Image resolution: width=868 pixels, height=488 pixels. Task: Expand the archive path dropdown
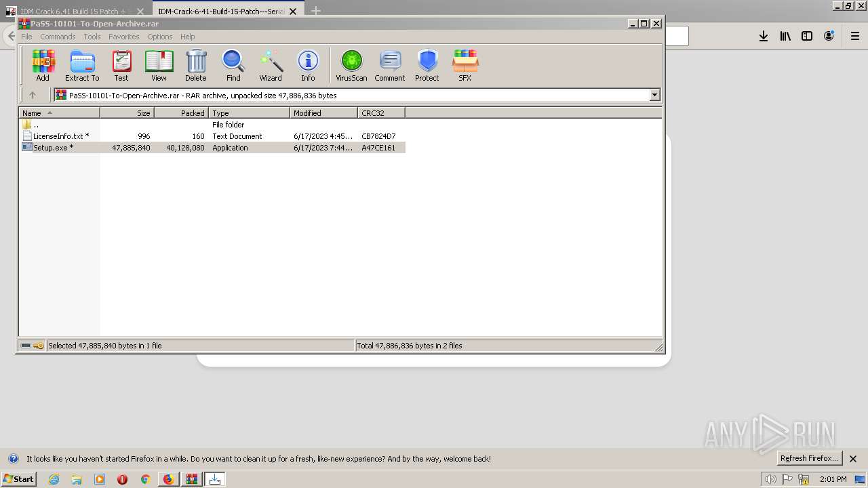(654, 95)
